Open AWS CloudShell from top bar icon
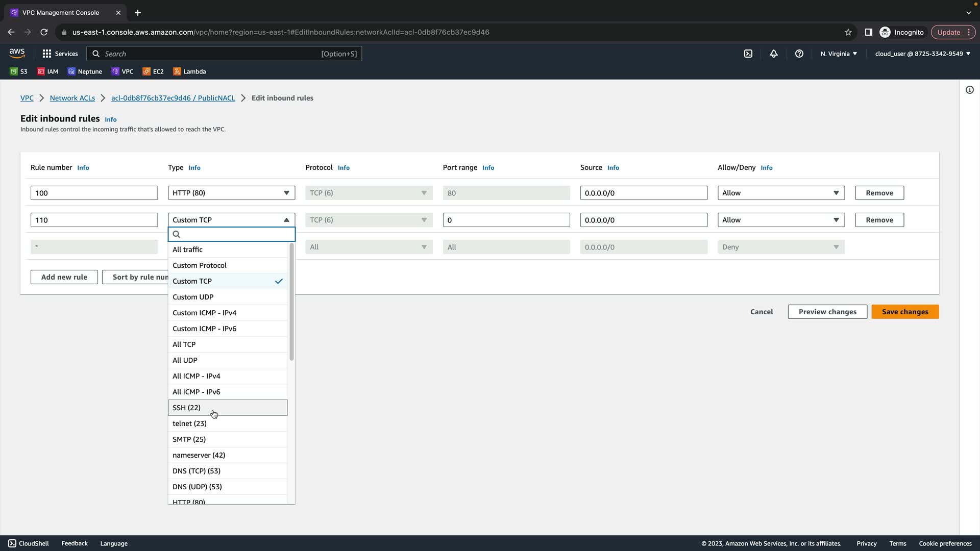The image size is (980, 551). click(748, 54)
